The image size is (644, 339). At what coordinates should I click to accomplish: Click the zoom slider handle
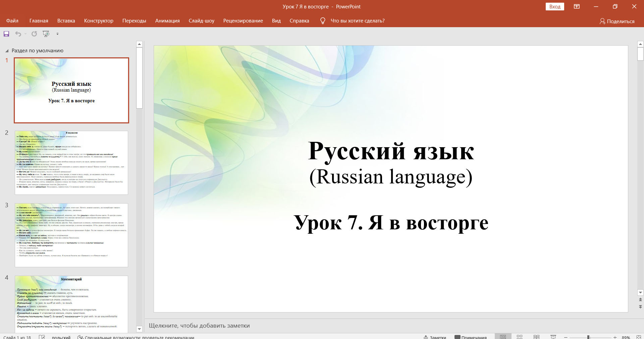tap(588, 337)
